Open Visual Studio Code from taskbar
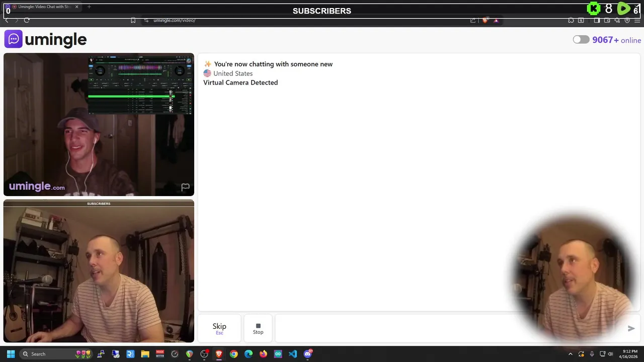The width and height of the screenshot is (644, 362). [x=293, y=354]
